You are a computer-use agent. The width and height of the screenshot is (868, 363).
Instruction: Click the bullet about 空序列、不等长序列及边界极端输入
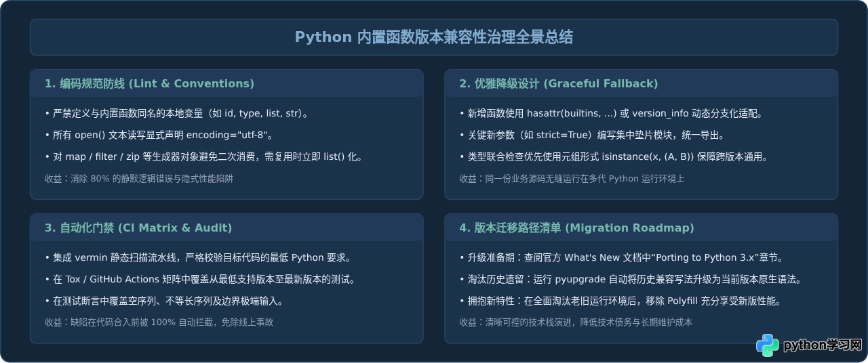point(164,301)
